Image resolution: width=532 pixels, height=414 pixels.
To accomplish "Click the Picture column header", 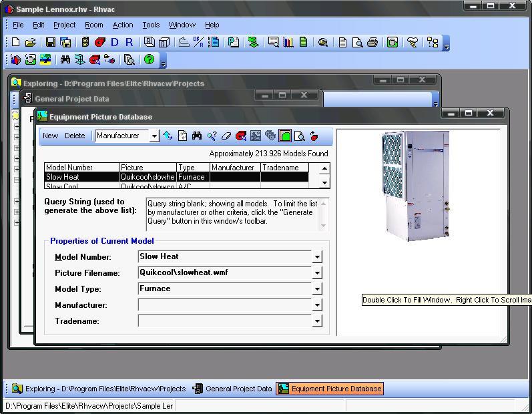I will point(148,168).
